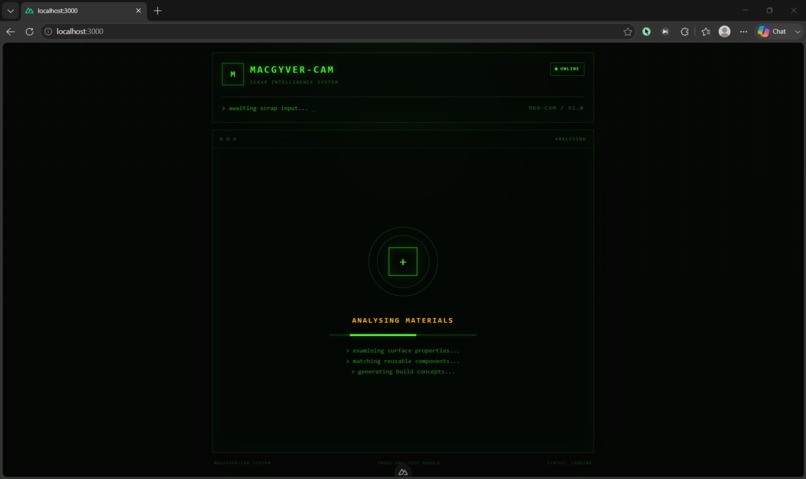Open the green circular browser extension icon
Viewport: 806px width, 479px height.
pyautogui.click(x=647, y=31)
